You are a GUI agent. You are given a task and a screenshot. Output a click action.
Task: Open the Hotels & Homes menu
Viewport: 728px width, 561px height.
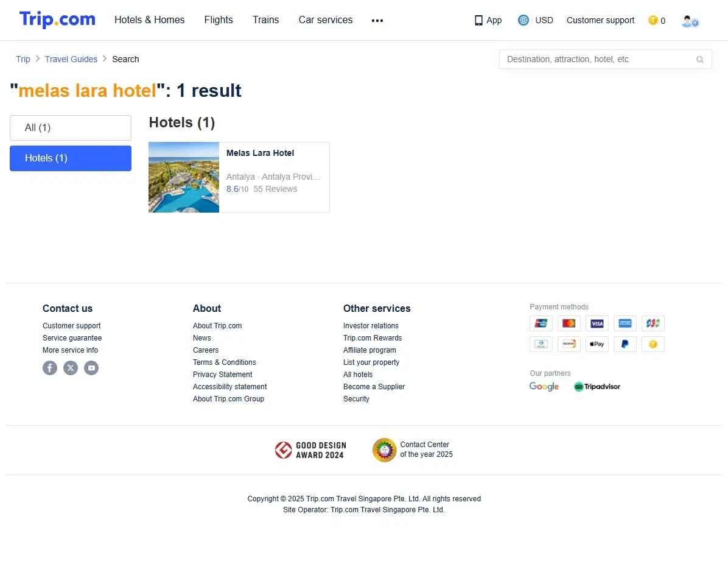(x=150, y=20)
